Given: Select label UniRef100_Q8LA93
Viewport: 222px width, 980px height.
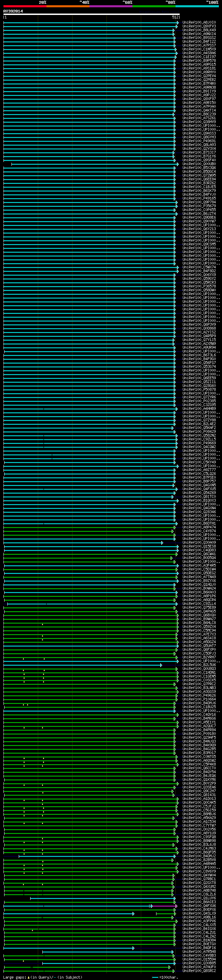Looking at the screenshot, I should click(x=199, y=145).
